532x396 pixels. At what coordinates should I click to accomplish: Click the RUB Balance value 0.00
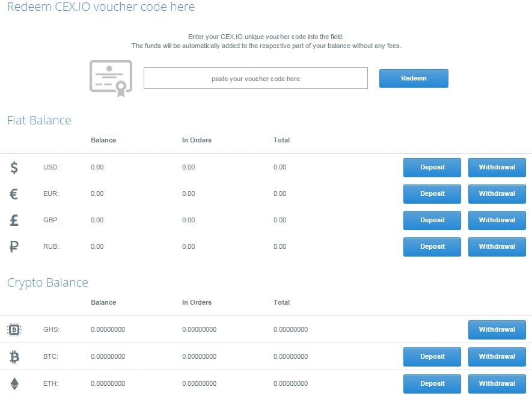[x=97, y=246]
